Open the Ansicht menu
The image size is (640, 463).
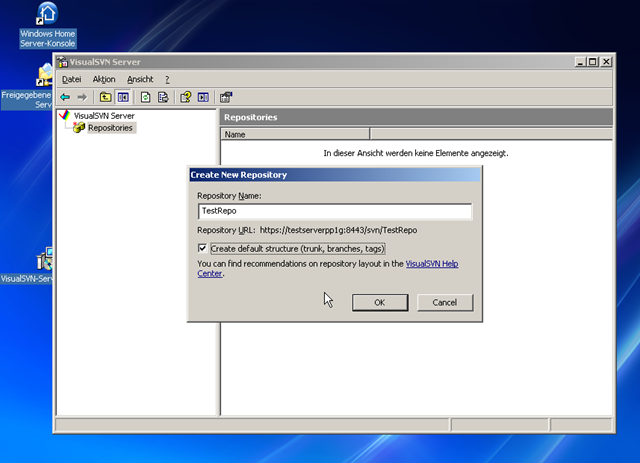[140, 79]
